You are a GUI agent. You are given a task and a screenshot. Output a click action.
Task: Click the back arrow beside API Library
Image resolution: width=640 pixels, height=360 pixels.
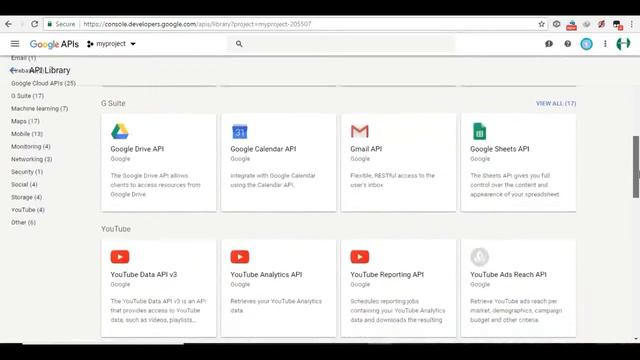coord(13,70)
